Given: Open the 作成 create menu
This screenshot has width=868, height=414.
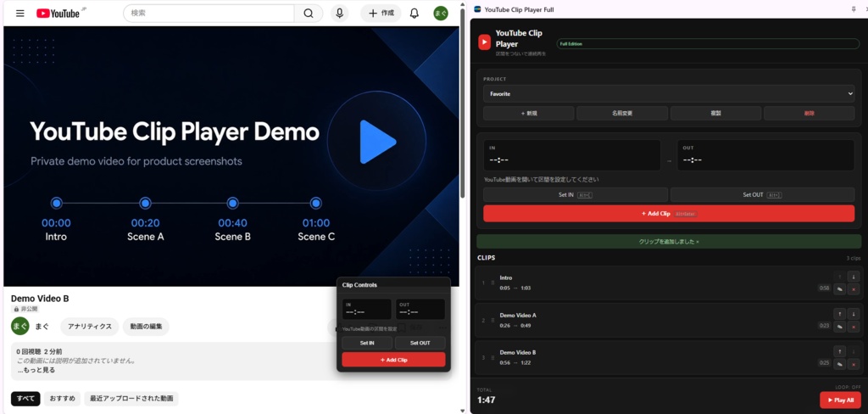Looking at the screenshot, I should [x=381, y=14].
